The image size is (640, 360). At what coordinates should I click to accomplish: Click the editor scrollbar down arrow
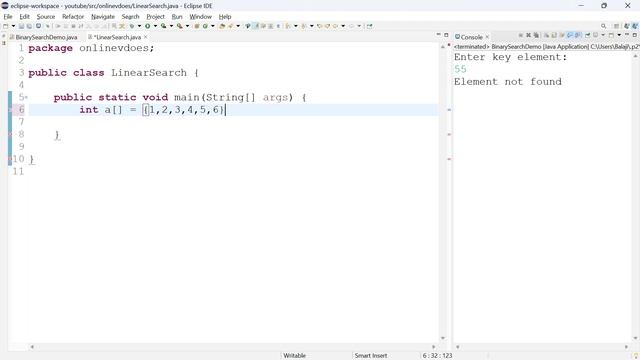point(443,338)
